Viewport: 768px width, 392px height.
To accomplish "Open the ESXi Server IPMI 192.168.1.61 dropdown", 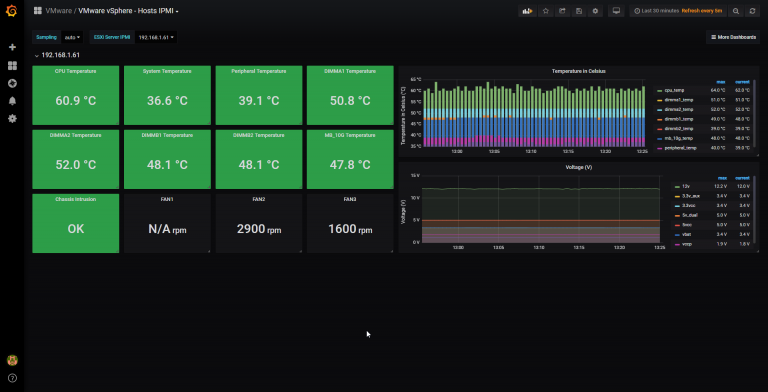I will coord(155,37).
